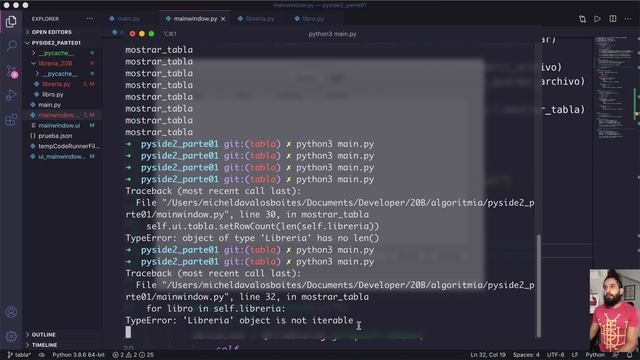
Task: Open Explorer views and more actions menu
Action: [89, 19]
